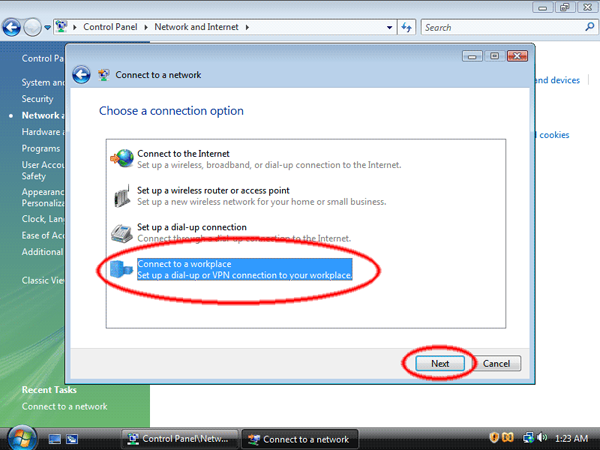
Task: Click the wizard's blue back arrow
Action: (x=82, y=75)
